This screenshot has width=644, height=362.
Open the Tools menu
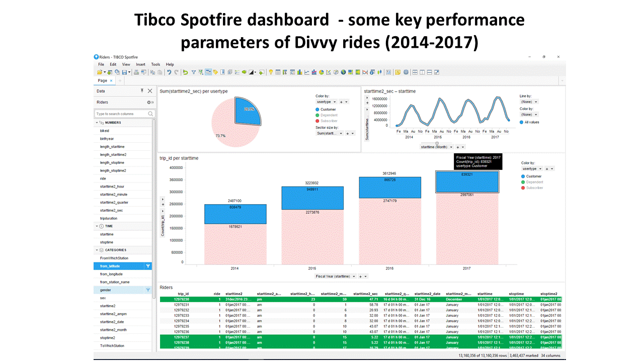pyautogui.click(x=155, y=64)
